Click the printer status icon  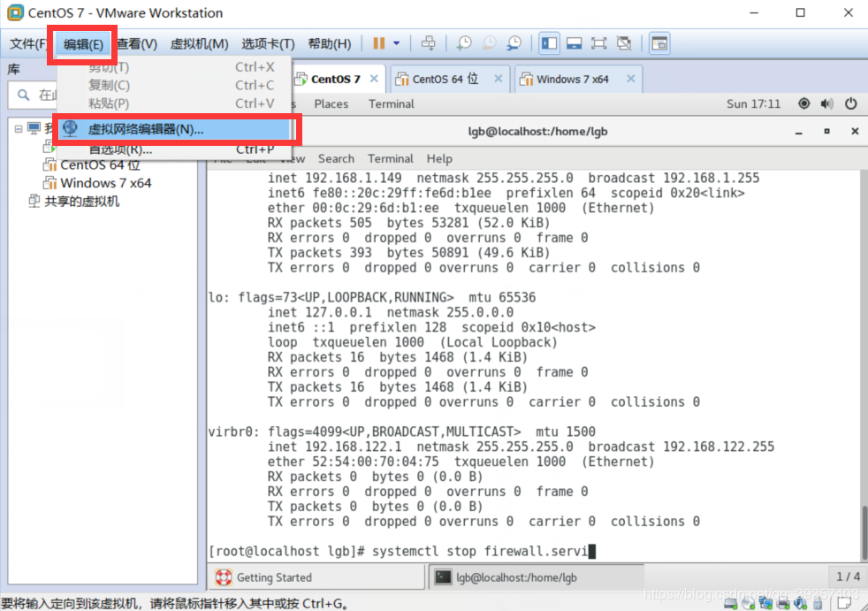[x=783, y=603]
